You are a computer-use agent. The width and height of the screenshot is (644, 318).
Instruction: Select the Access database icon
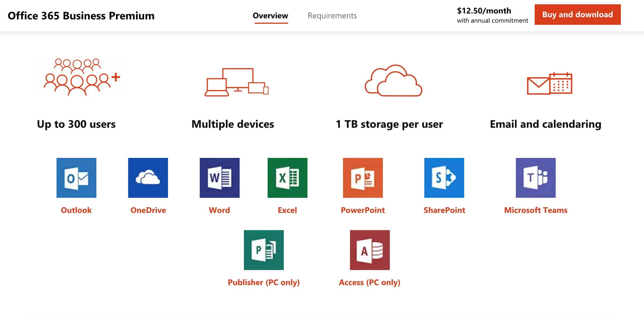tap(370, 250)
